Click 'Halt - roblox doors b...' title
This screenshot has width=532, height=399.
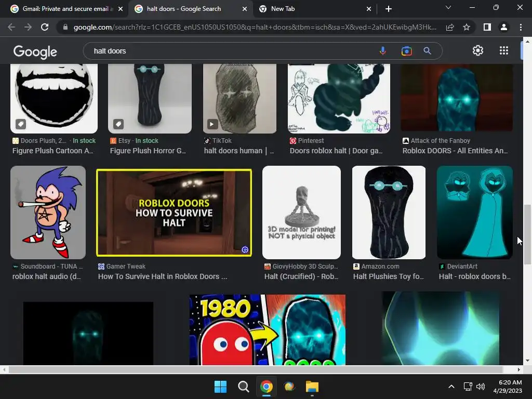475,276
